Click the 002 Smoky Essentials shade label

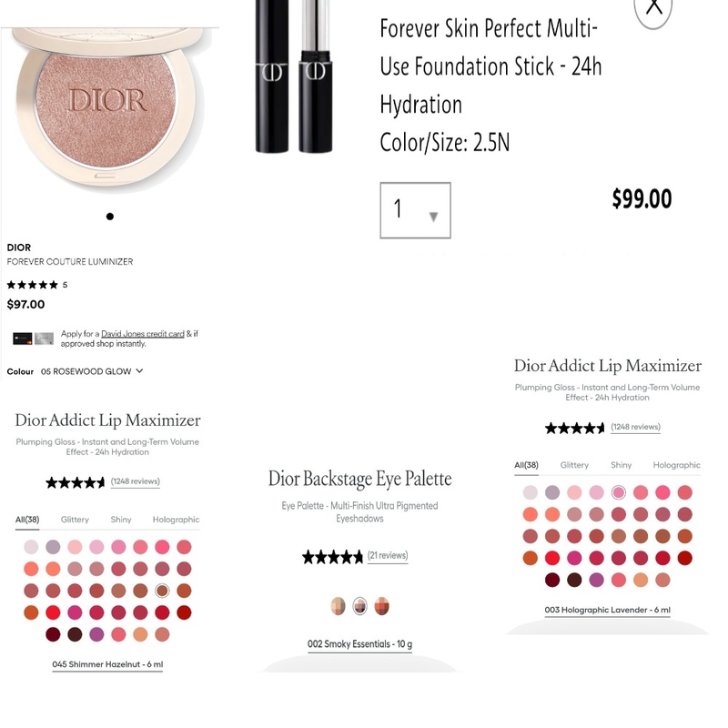tap(359, 644)
